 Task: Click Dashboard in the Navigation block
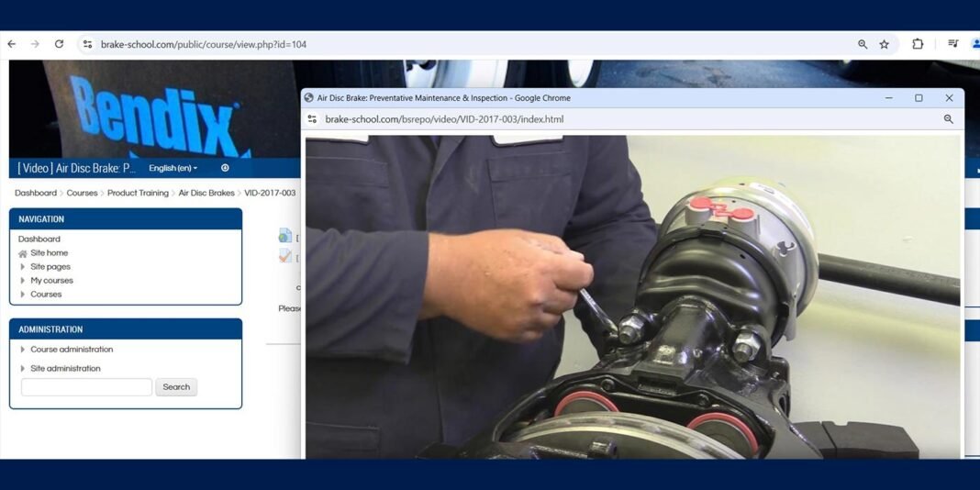click(39, 239)
